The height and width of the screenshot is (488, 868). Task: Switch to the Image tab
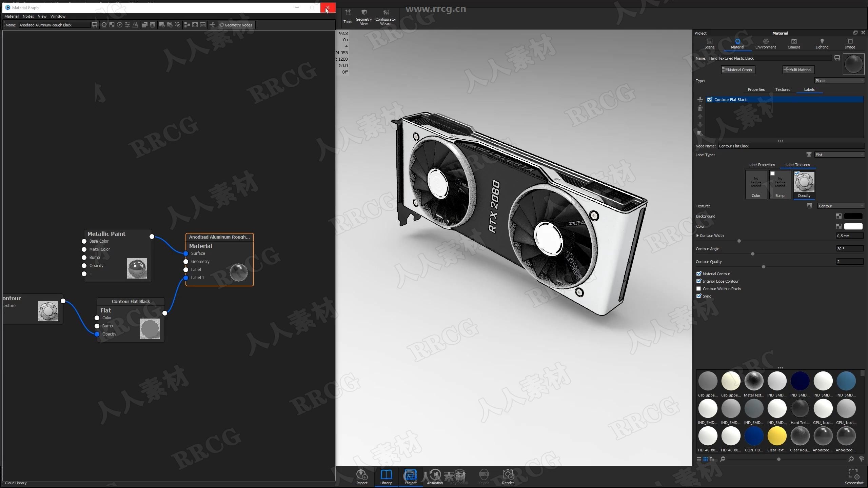850,44
